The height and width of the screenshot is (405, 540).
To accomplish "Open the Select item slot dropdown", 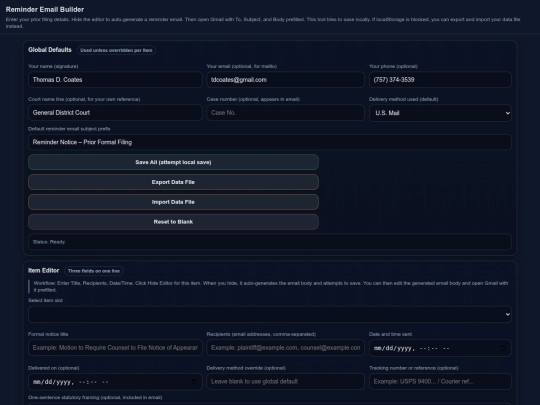I will tap(270, 314).
